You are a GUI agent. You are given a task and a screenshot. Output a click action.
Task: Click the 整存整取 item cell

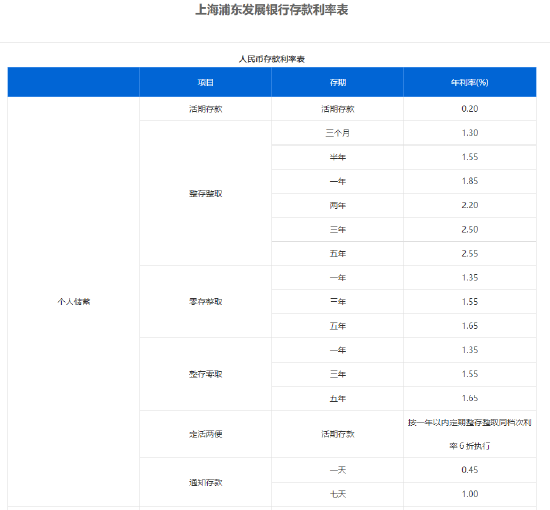click(x=206, y=194)
